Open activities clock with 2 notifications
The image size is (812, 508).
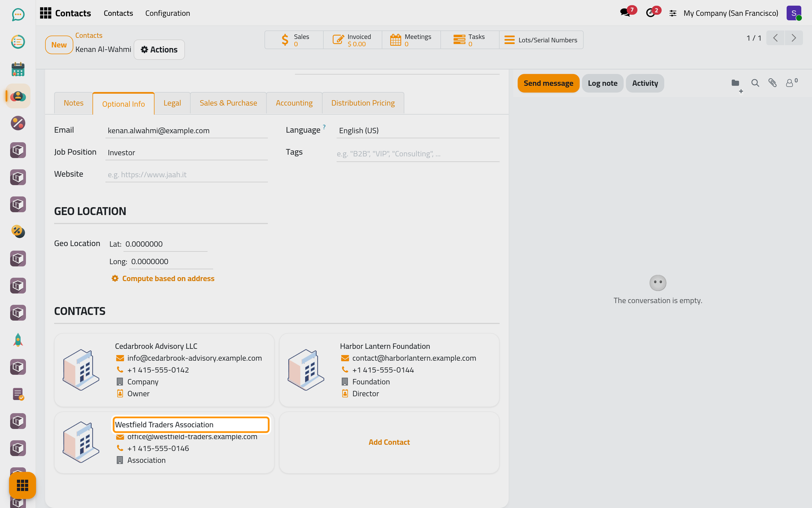[653, 12]
